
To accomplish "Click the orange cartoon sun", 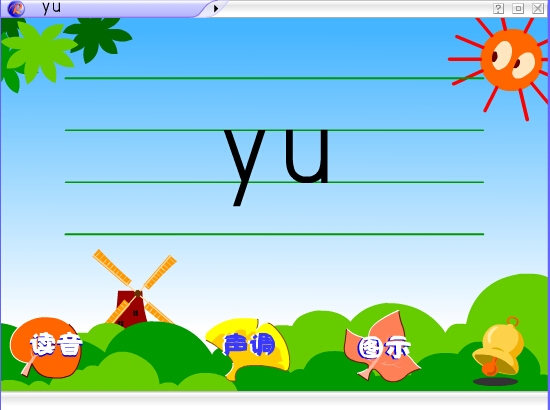I will click(511, 60).
